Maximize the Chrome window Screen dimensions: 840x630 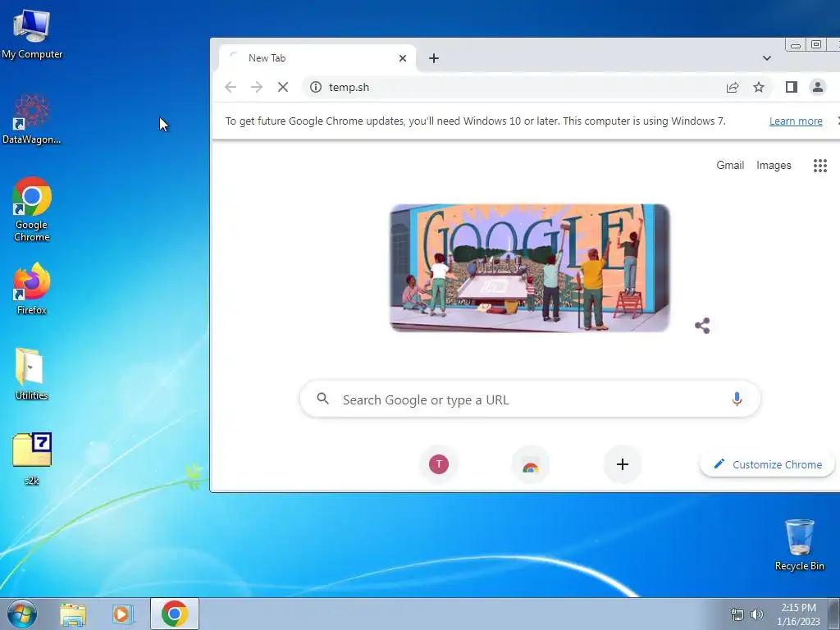(x=815, y=45)
